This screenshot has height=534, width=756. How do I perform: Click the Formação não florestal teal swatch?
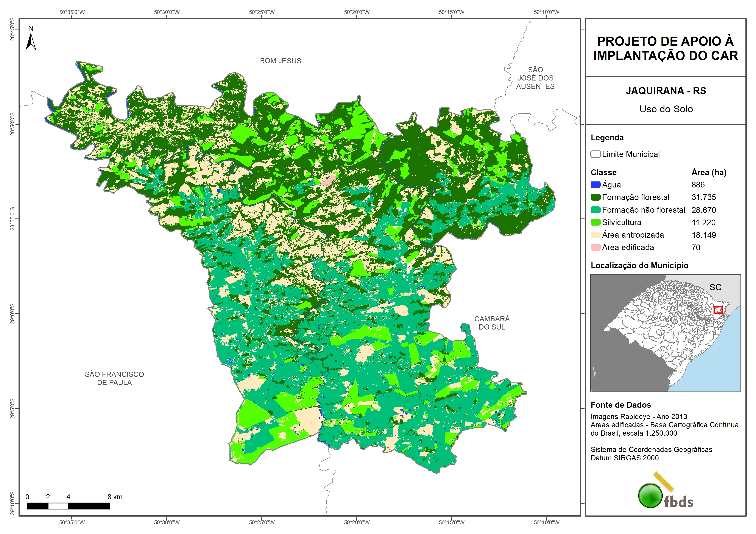coord(595,210)
